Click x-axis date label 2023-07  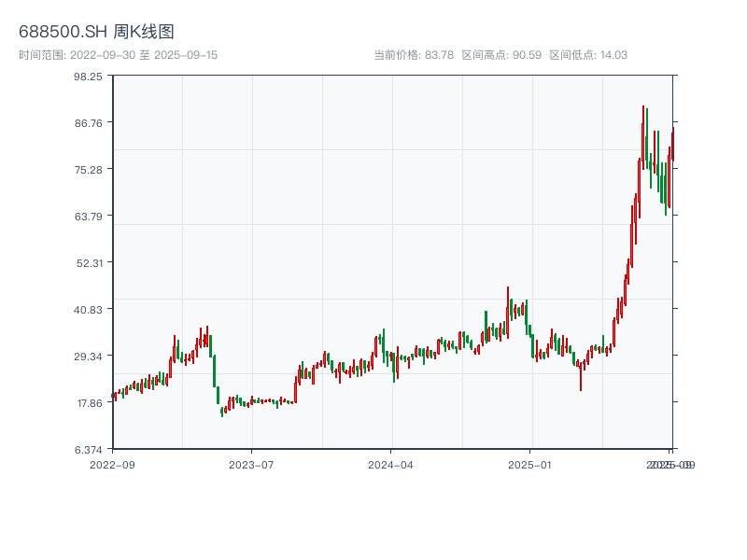point(251,465)
